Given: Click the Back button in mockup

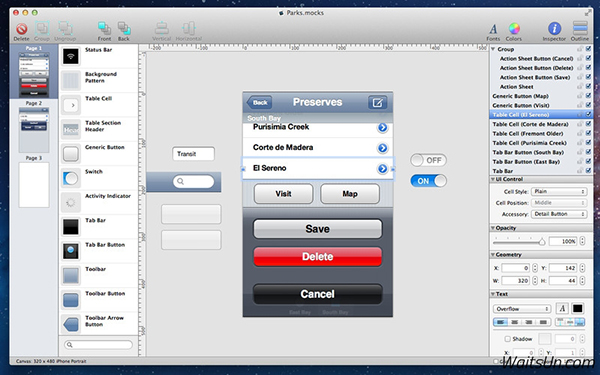Looking at the screenshot, I should tap(259, 103).
